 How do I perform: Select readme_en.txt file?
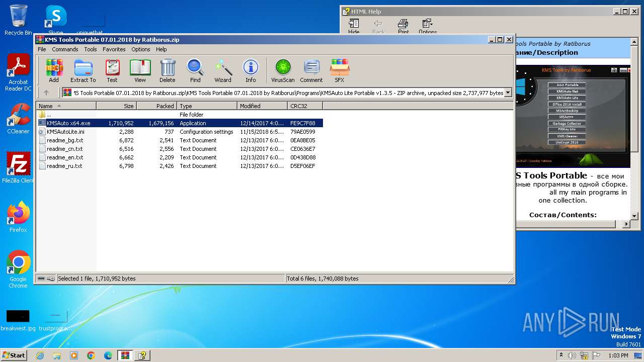coord(180,157)
